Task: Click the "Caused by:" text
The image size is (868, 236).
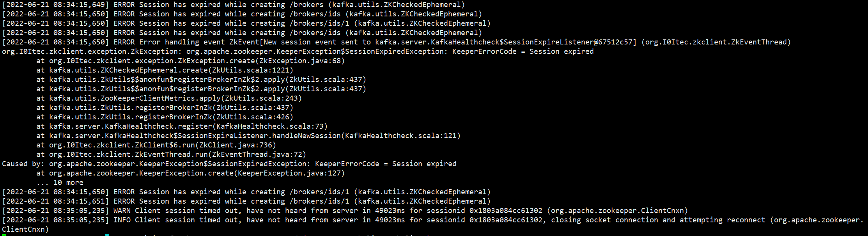Action: coord(23,164)
